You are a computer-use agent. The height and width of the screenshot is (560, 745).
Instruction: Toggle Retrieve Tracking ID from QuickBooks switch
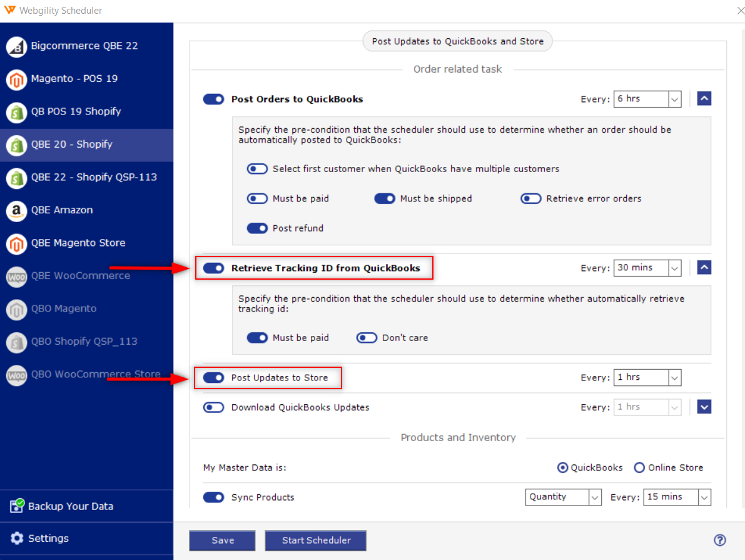tap(213, 268)
